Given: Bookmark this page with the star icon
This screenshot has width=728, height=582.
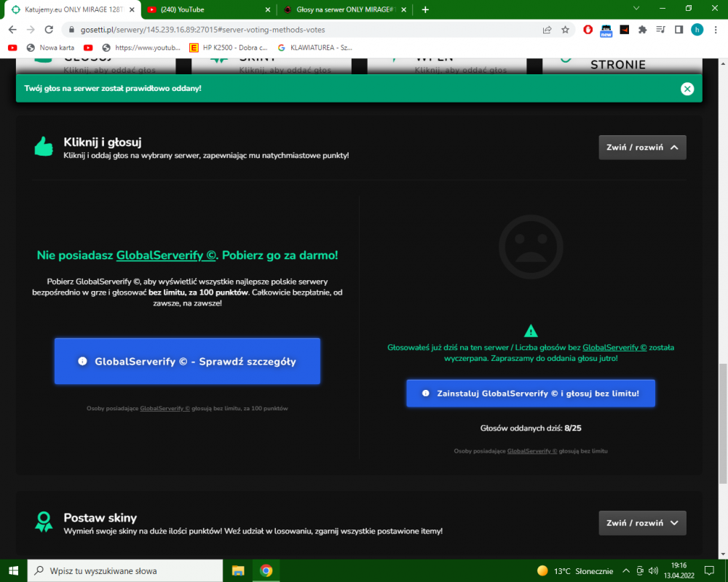Looking at the screenshot, I should (565, 30).
